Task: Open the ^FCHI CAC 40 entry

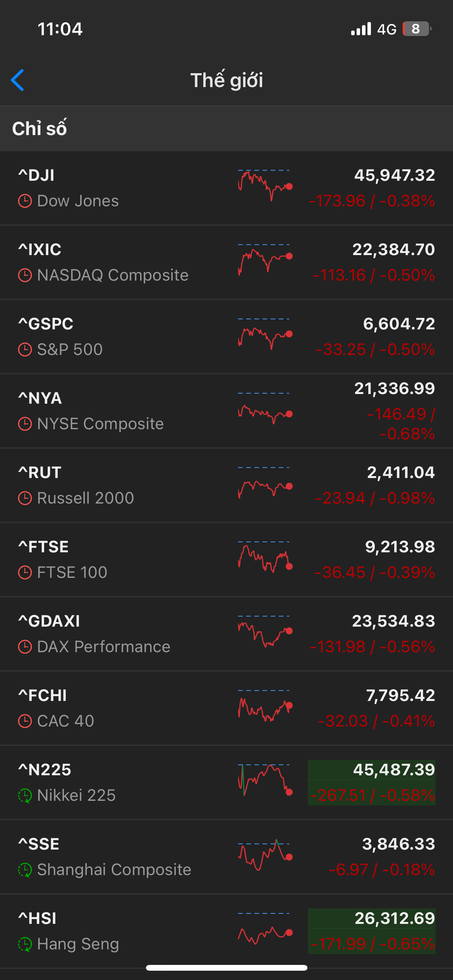Action: [x=116, y=708]
